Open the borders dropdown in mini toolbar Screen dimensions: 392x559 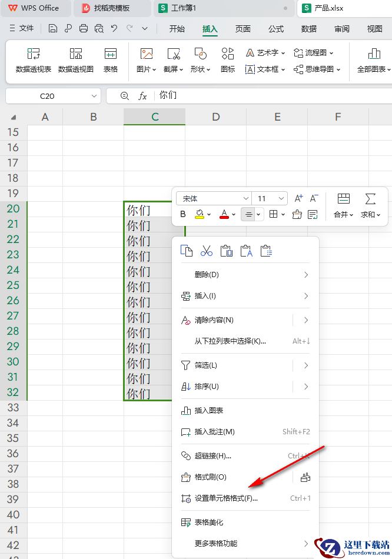283,214
